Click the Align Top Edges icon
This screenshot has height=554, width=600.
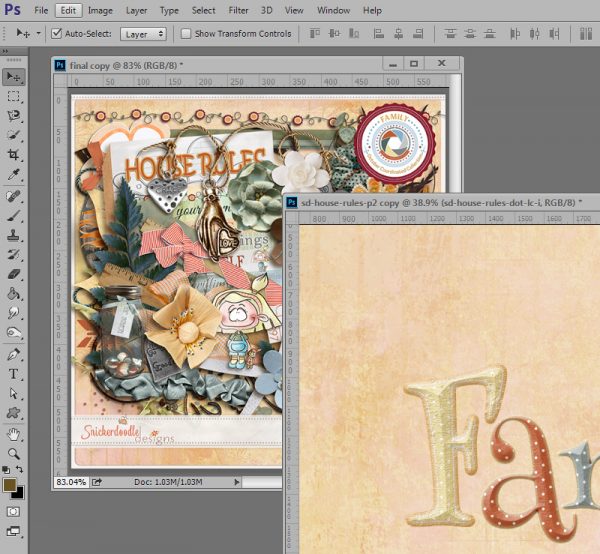pos(315,34)
